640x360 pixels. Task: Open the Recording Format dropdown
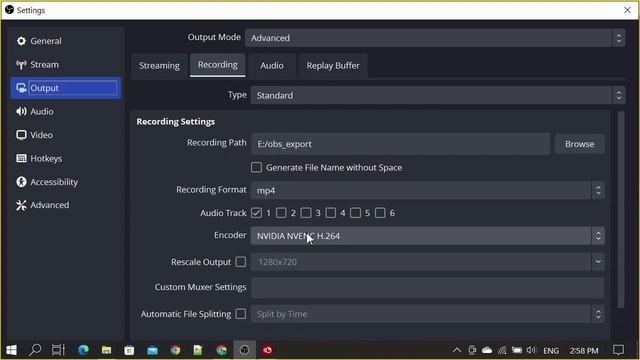coord(428,190)
